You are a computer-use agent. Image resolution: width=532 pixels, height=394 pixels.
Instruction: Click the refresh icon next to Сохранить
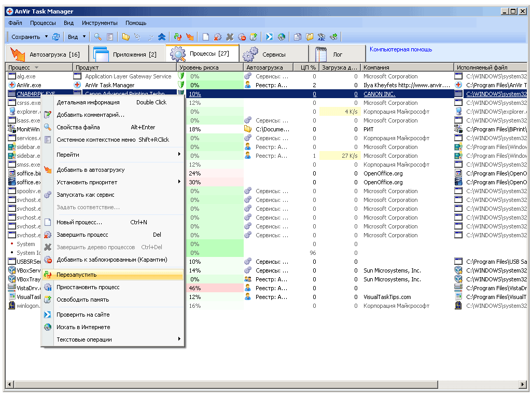56,37
